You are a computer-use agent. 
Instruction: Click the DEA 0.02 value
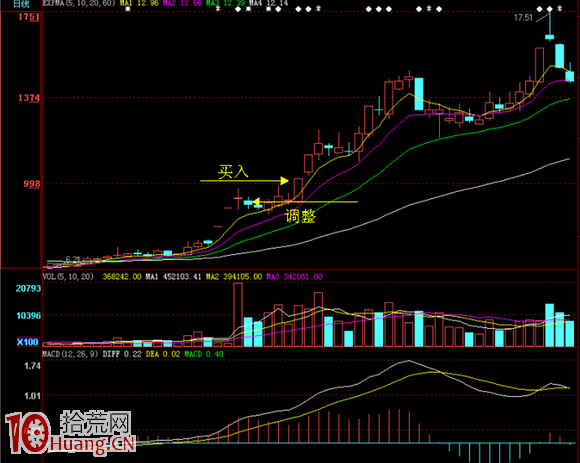163,354
